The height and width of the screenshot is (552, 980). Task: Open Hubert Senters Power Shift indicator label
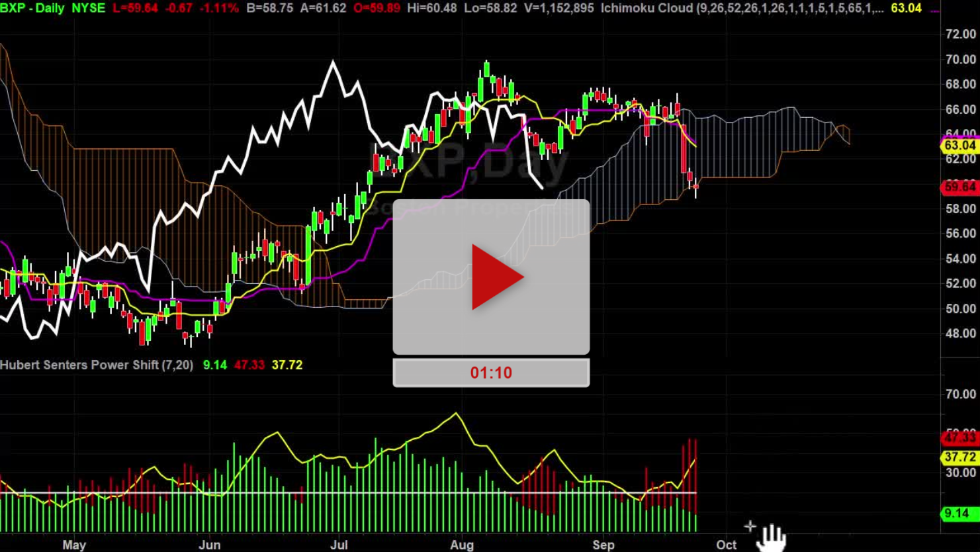pos(97,365)
